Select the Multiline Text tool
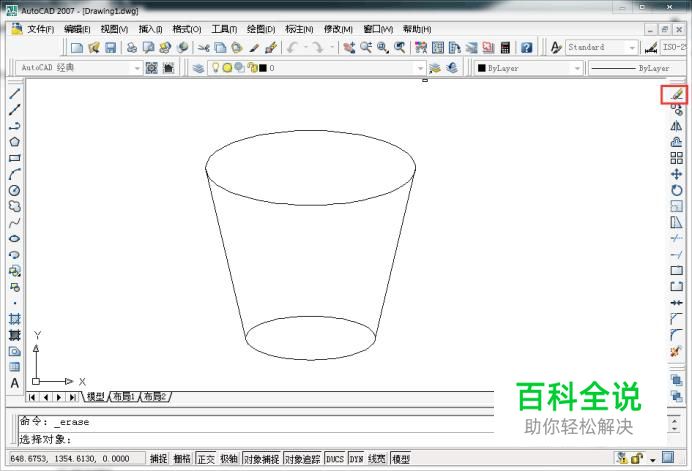Viewport: 692px width, 471px height. coord(15,383)
